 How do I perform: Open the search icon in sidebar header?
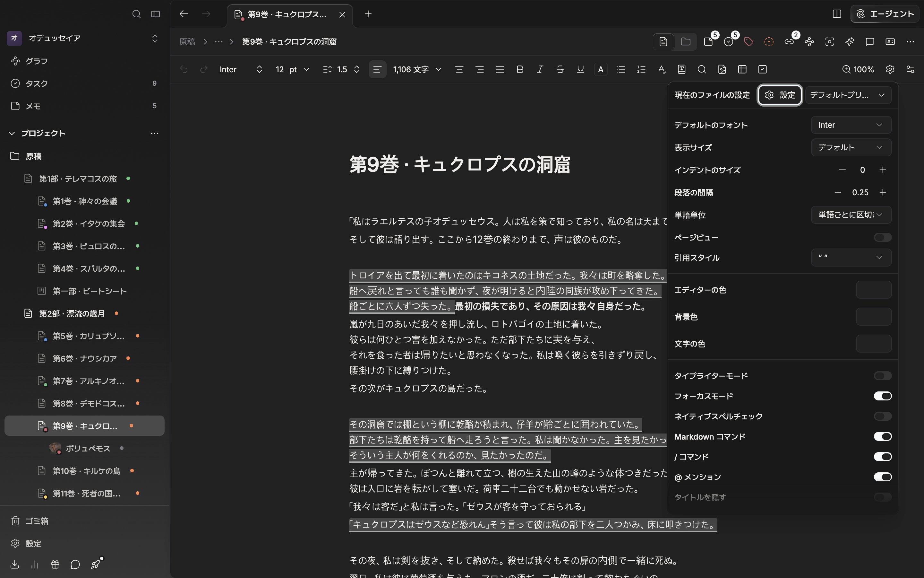[136, 14]
